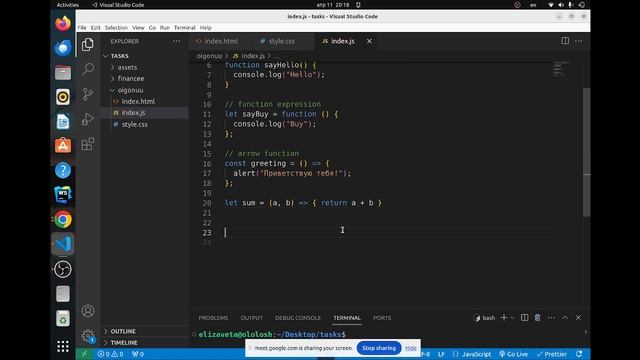This screenshot has width=640, height=360.
Task: Maximize the panel with up chevron
Action: 565,318
